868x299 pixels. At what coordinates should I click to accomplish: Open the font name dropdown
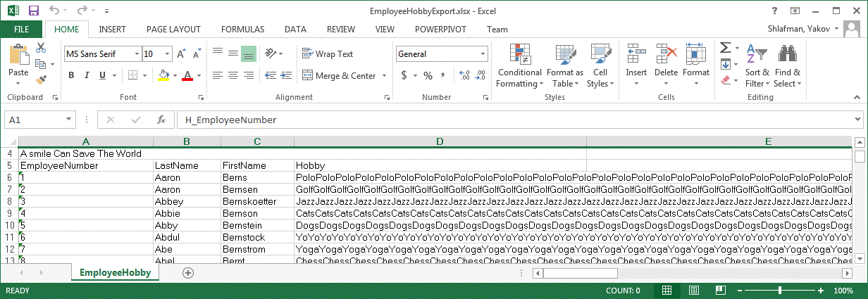coord(136,53)
